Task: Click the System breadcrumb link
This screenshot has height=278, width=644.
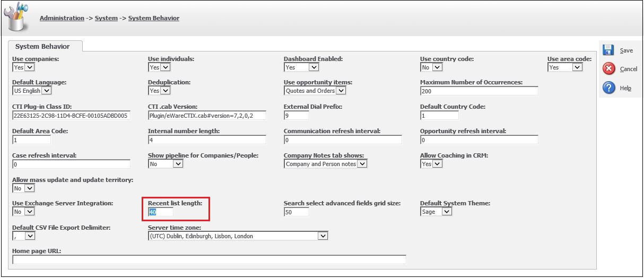Action: [106, 18]
